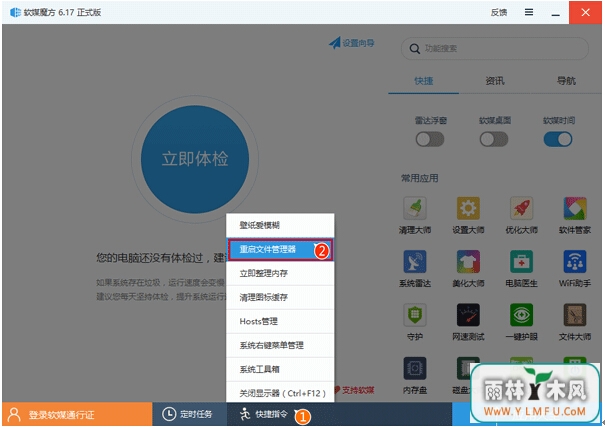The width and height of the screenshot is (605, 428).
Task: Click 登录软媒通行证 login button
Action: [77, 414]
